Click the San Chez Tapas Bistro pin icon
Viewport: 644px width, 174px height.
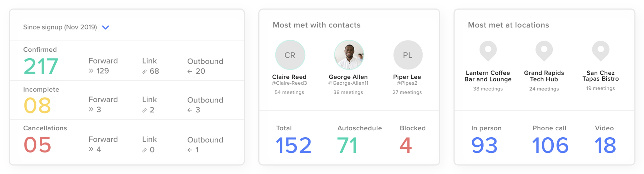[601, 51]
